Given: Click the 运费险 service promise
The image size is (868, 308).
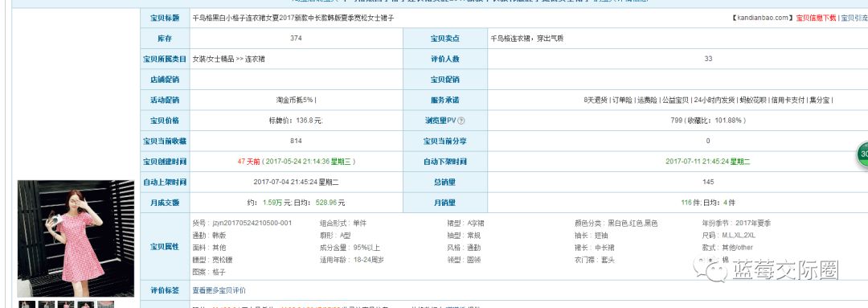Looking at the screenshot, I should [647, 101].
